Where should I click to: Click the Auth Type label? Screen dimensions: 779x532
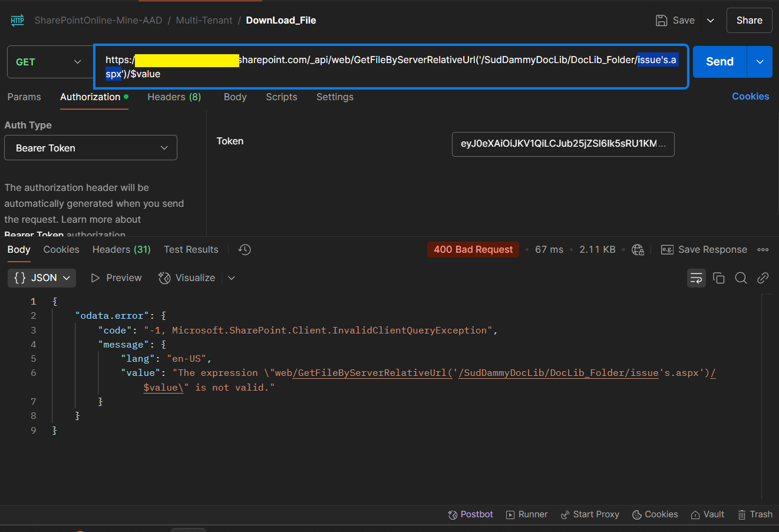pos(28,125)
